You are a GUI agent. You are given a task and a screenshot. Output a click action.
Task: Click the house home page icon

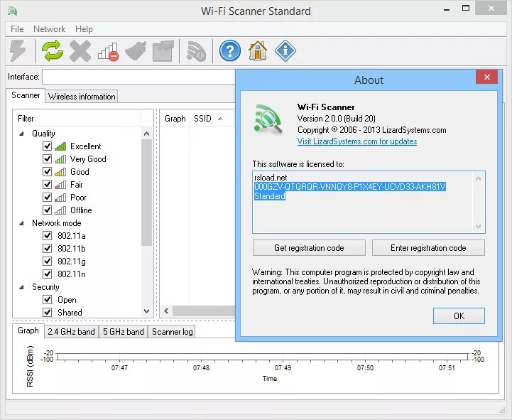[258, 50]
